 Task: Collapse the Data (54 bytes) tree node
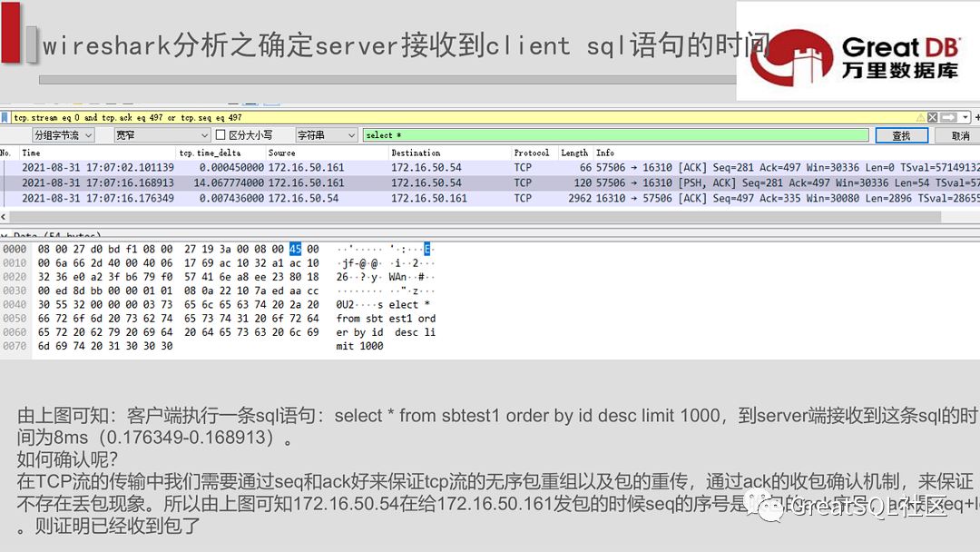point(5,236)
